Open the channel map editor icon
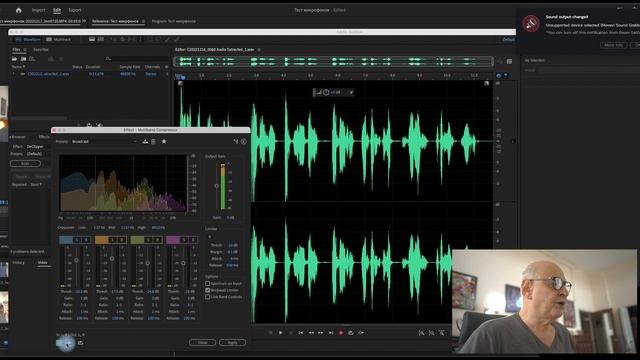The height and width of the screenshot is (360, 640). pos(236,142)
